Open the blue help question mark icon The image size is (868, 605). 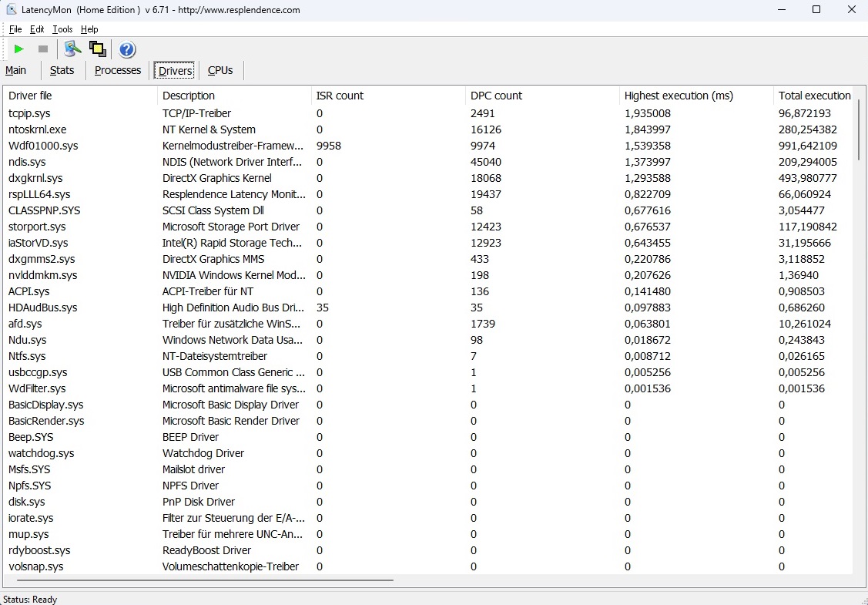click(127, 49)
